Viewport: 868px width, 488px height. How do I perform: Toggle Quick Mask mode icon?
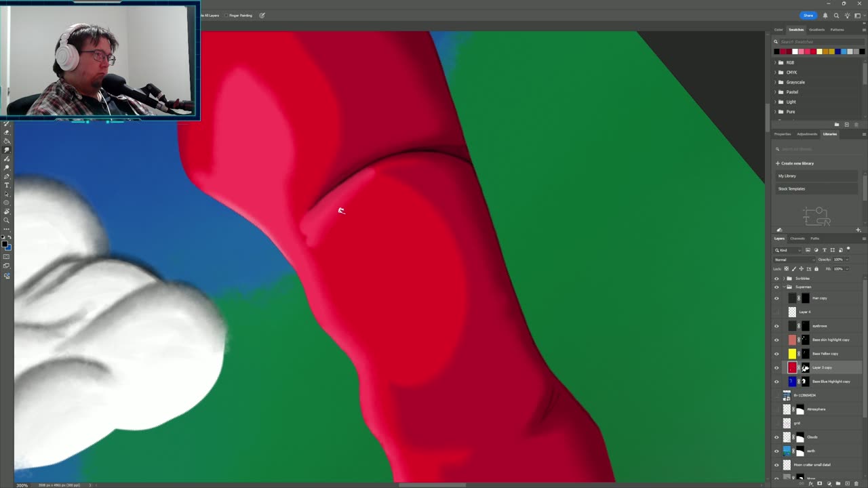[7, 256]
